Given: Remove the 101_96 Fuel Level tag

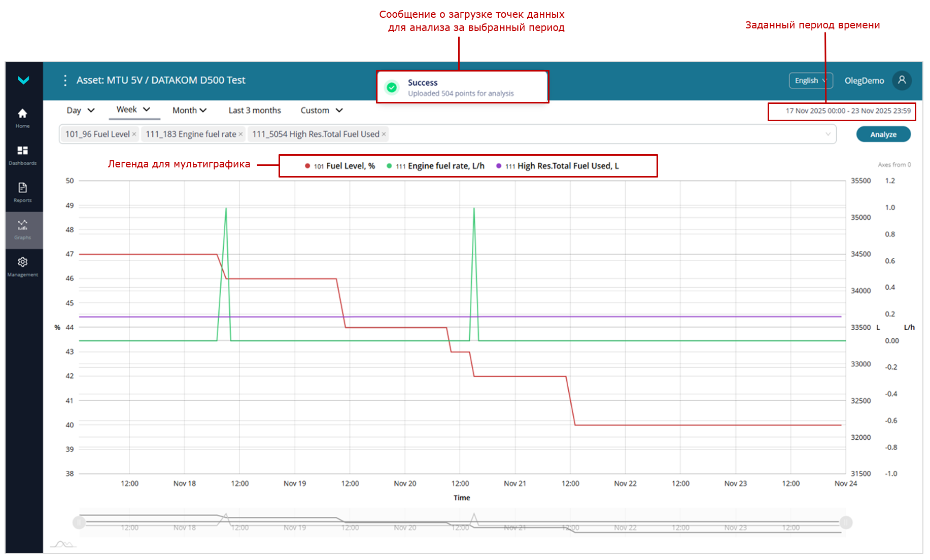Looking at the screenshot, I should point(134,134).
